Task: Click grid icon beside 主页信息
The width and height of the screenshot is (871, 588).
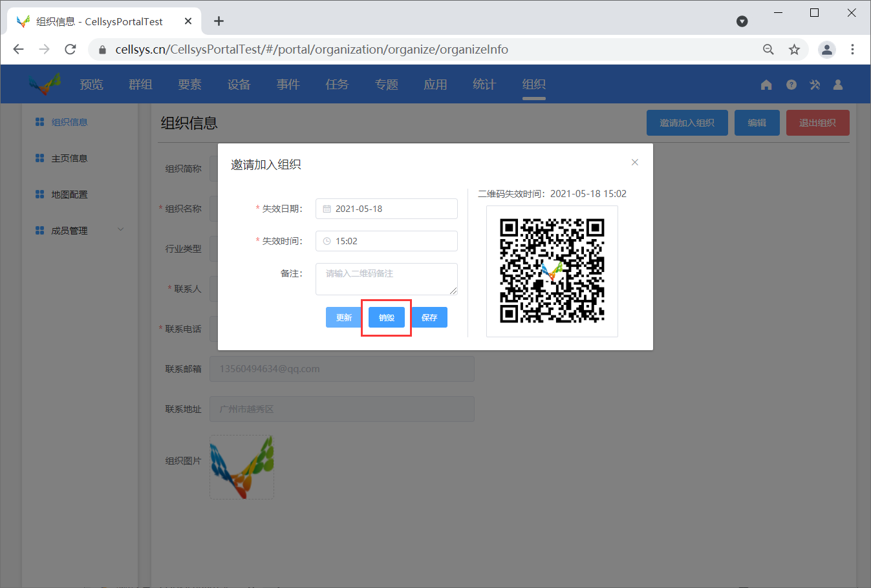Action: (x=39, y=158)
